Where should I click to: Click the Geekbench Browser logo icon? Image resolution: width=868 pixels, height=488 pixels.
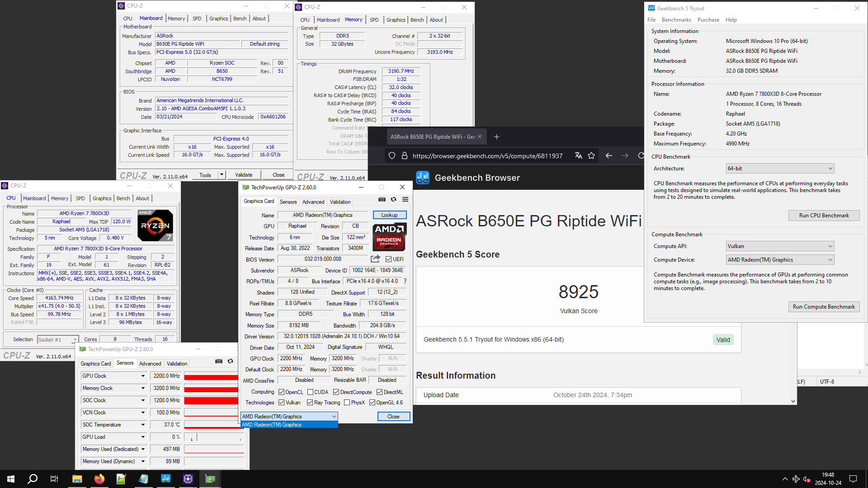[423, 178]
